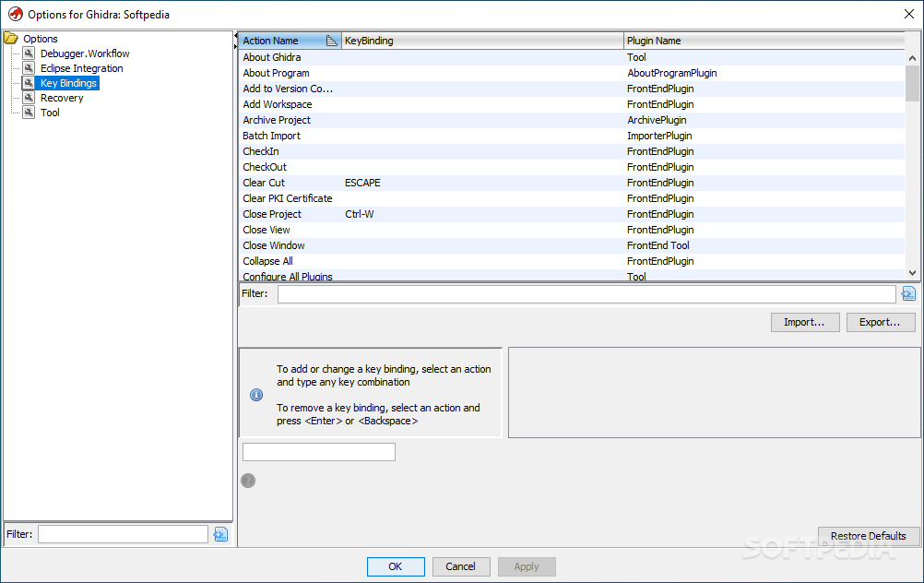The image size is (924, 583).
Task: Select About Ghidra action row
Action: coord(572,57)
